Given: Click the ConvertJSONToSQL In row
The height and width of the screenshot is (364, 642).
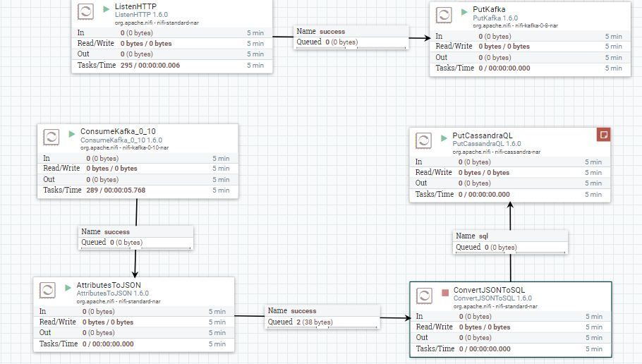Looking at the screenshot, I should click(511, 317).
